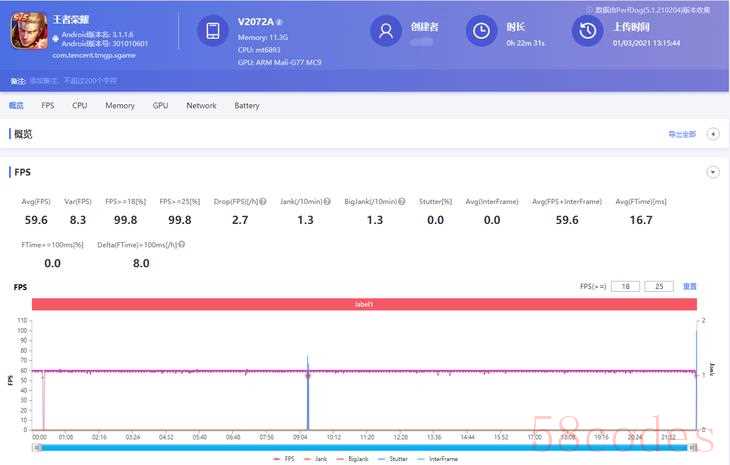Click the upload time history icon
Viewport: 730px width, 465px height.
click(587, 31)
